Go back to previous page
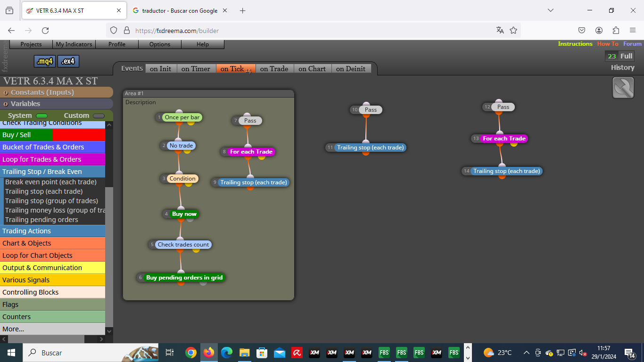Viewport: 644px width, 362px height. (x=11, y=30)
